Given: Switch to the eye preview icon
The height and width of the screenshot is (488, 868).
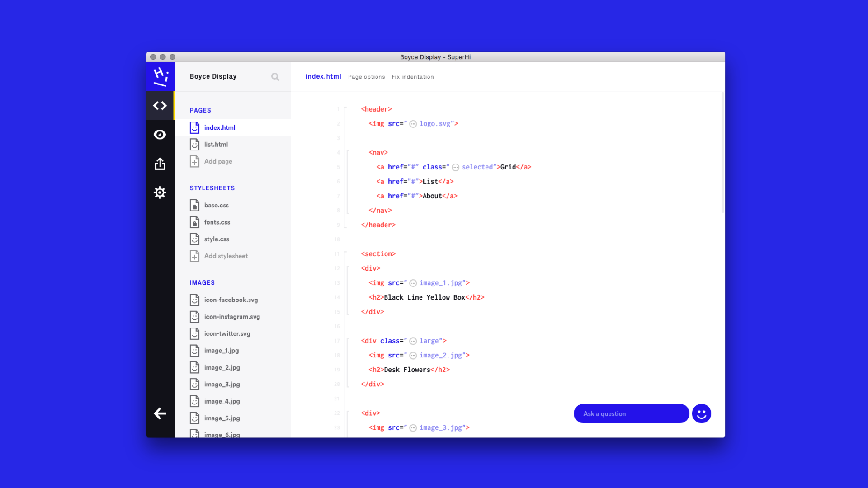Looking at the screenshot, I should pyautogui.click(x=160, y=135).
